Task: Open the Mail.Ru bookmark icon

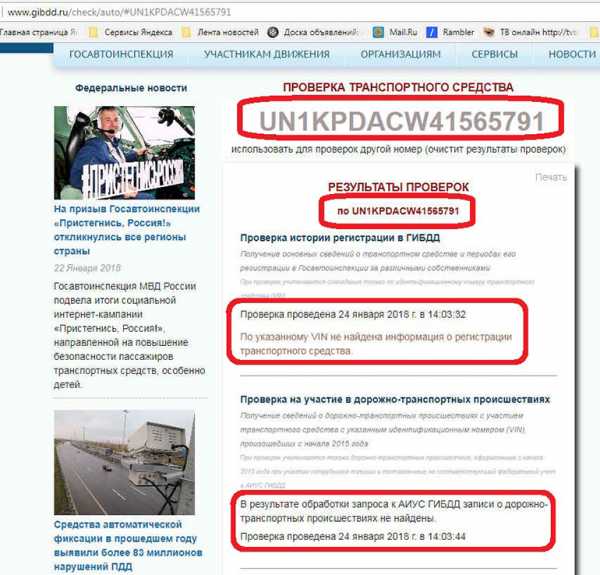Action: [378, 32]
